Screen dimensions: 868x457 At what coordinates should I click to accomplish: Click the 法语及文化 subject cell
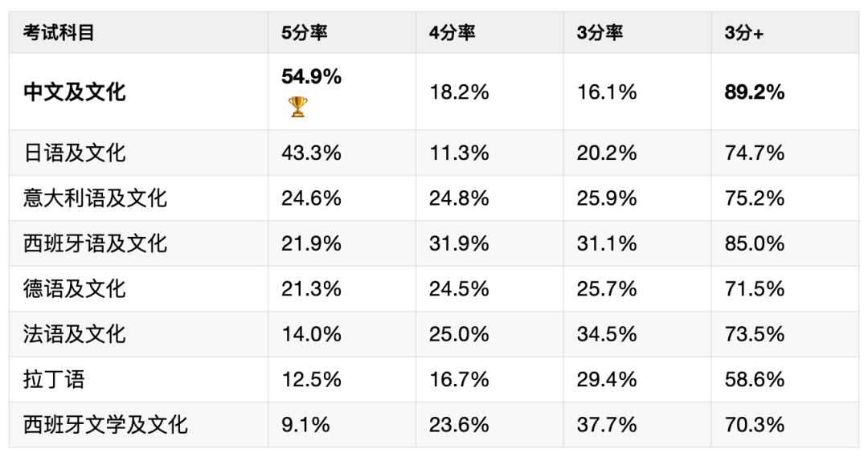click(x=75, y=333)
